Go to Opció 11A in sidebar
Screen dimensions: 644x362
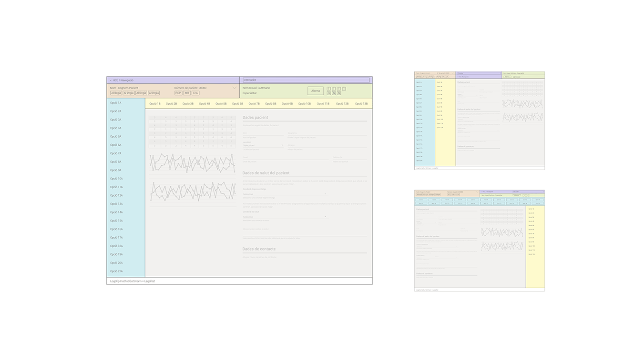coord(116,187)
